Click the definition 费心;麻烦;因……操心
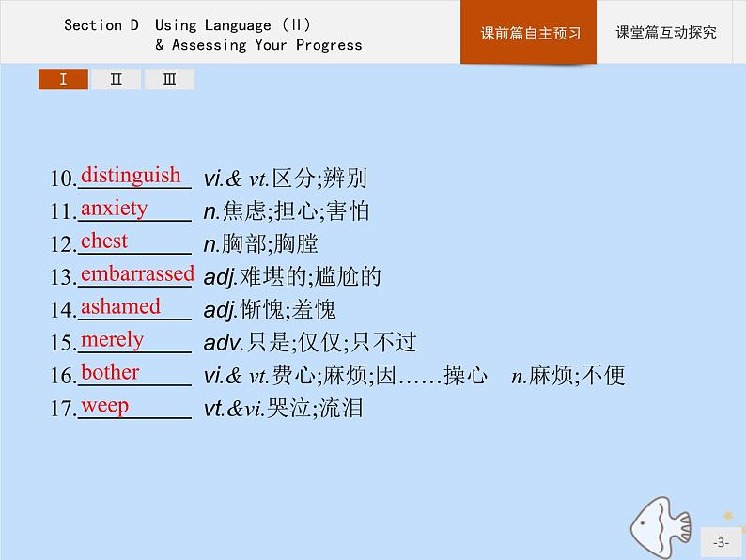Viewport: 746px width, 560px height. coord(380,376)
